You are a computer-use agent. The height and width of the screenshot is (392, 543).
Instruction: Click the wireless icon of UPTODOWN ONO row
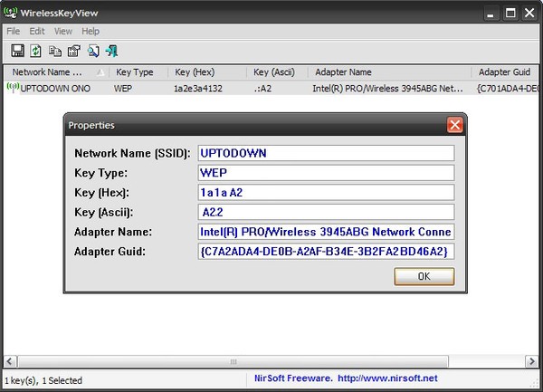(13, 88)
